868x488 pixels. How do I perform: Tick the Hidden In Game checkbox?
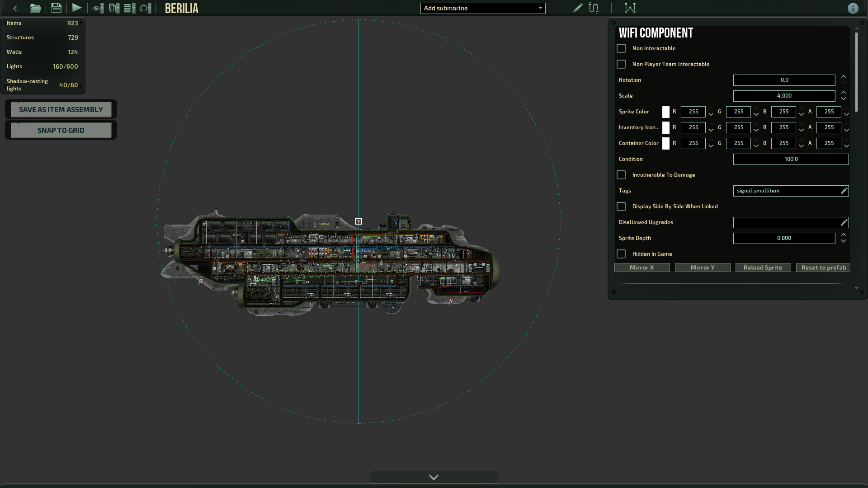[x=621, y=254]
